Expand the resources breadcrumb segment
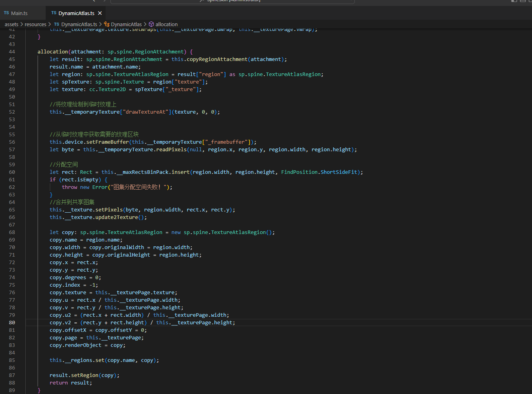 (x=35, y=24)
